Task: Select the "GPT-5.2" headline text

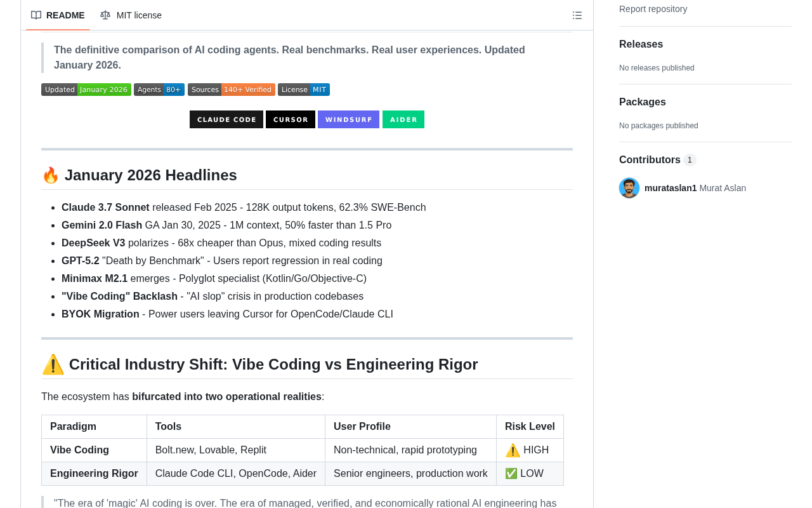Action: [x=81, y=261]
